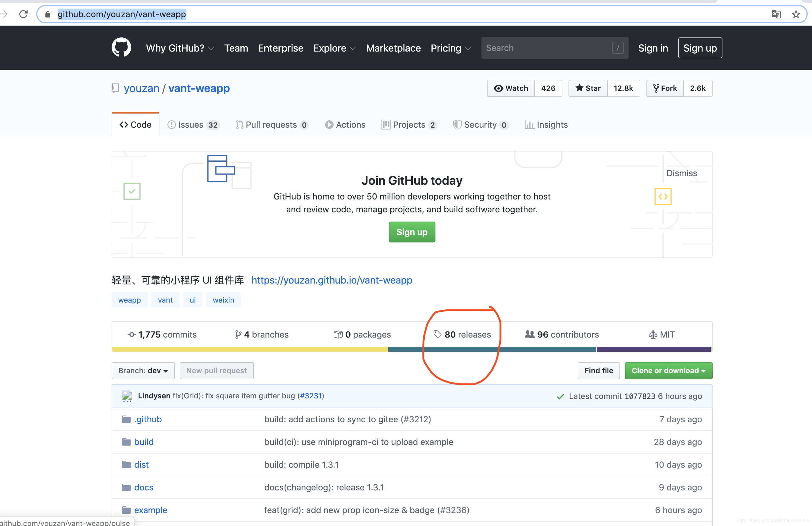Image resolution: width=812 pixels, height=526 pixels.
Task: Click the 80 releases tag link
Action: pyautogui.click(x=462, y=335)
